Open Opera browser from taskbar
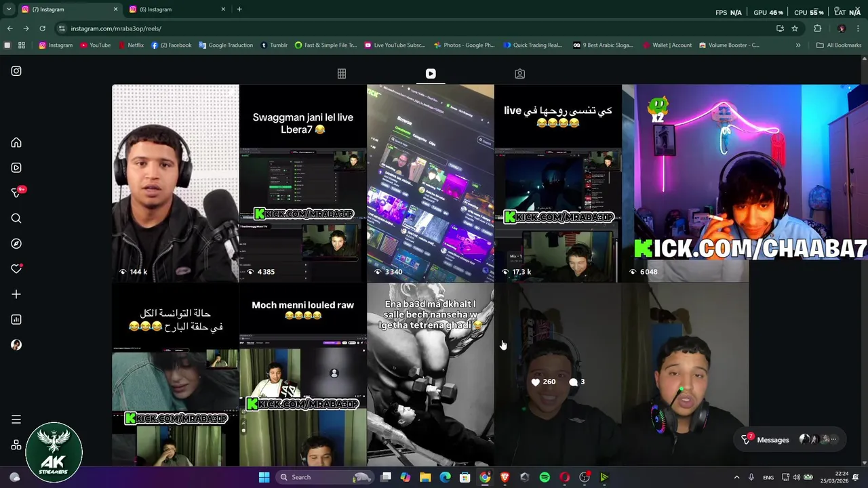The height and width of the screenshot is (488, 868). (x=564, y=477)
